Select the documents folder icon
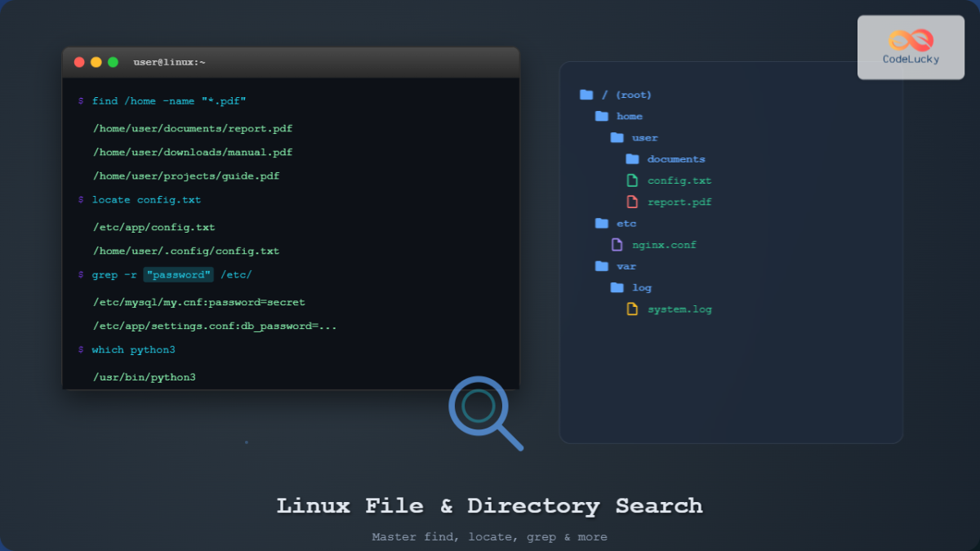This screenshot has height=551, width=980. point(633,158)
